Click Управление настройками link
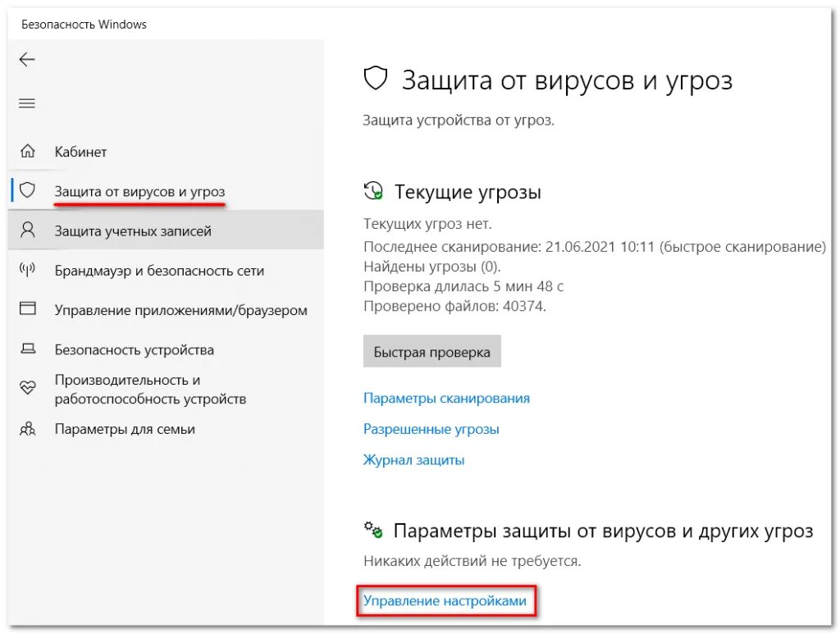 click(445, 601)
